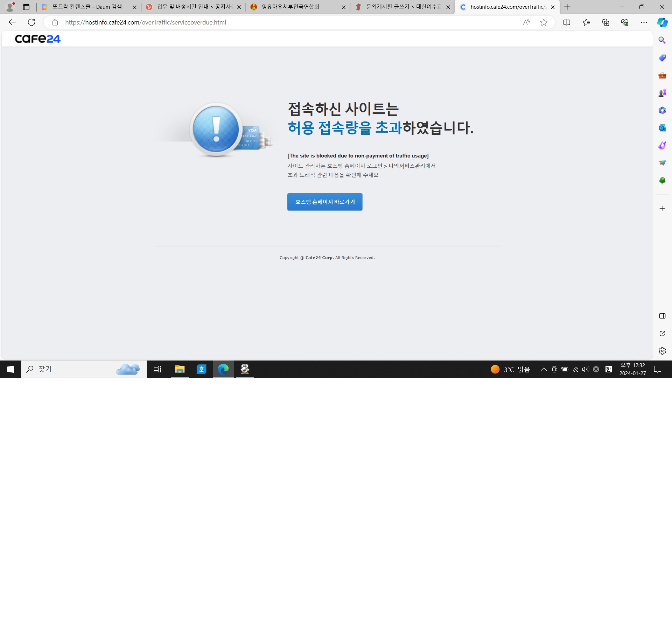
Task: Click the Shopping tag sidebar icon
Action: 662,58
